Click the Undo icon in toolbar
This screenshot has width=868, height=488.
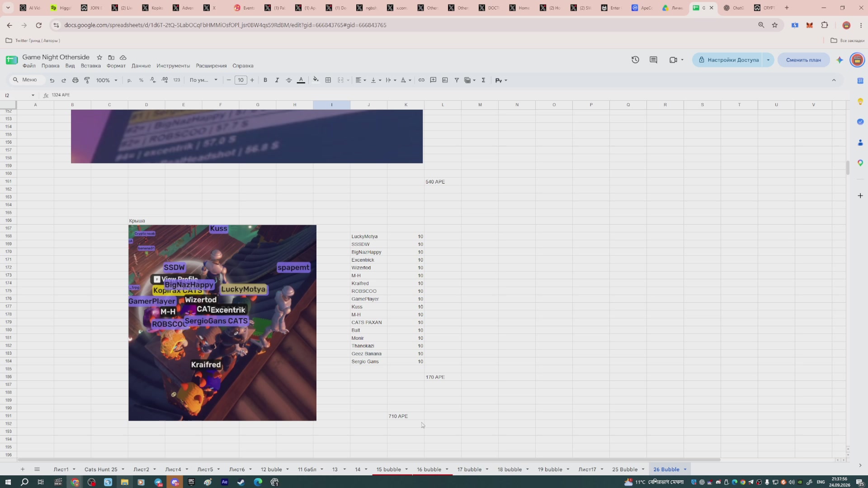point(52,80)
